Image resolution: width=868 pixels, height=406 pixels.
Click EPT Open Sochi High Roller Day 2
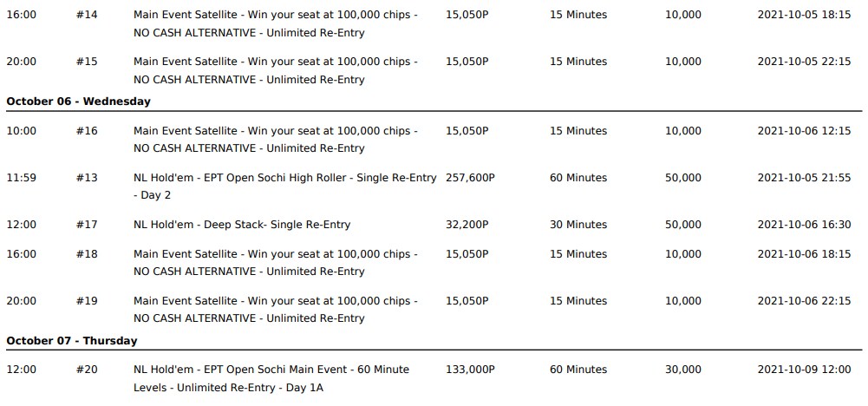(x=284, y=187)
